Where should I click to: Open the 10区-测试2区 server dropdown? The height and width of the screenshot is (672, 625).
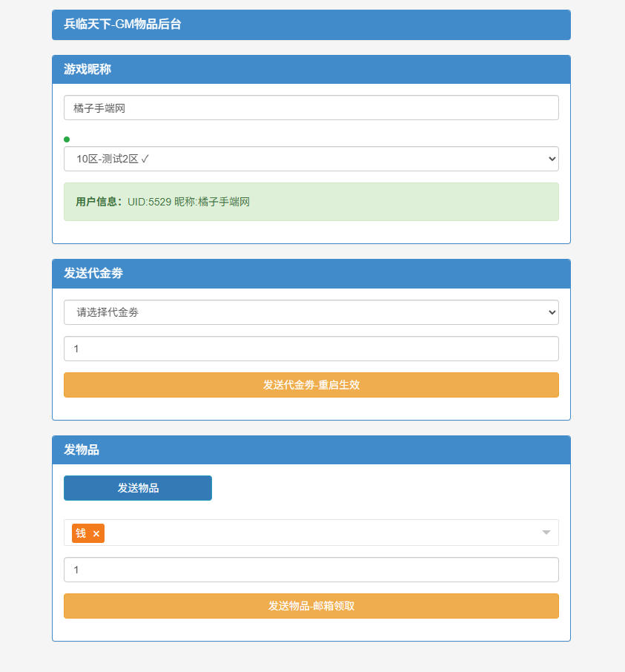[311, 159]
